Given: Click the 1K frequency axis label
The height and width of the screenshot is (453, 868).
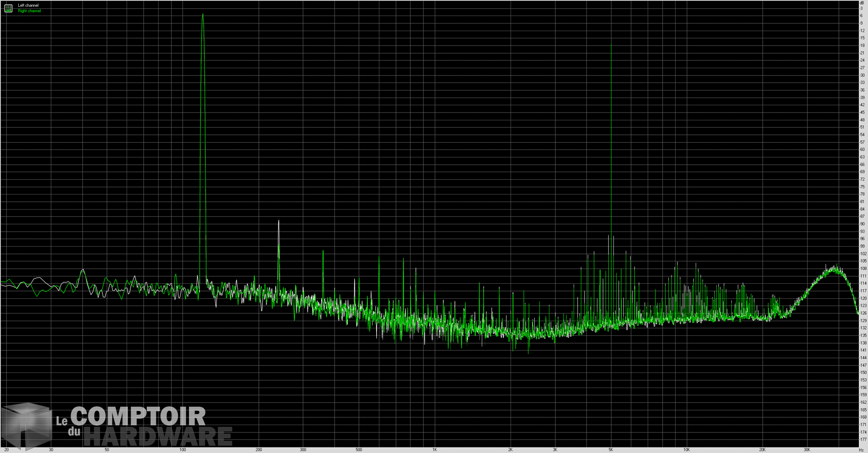Looking at the screenshot, I should [x=435, y=450].
